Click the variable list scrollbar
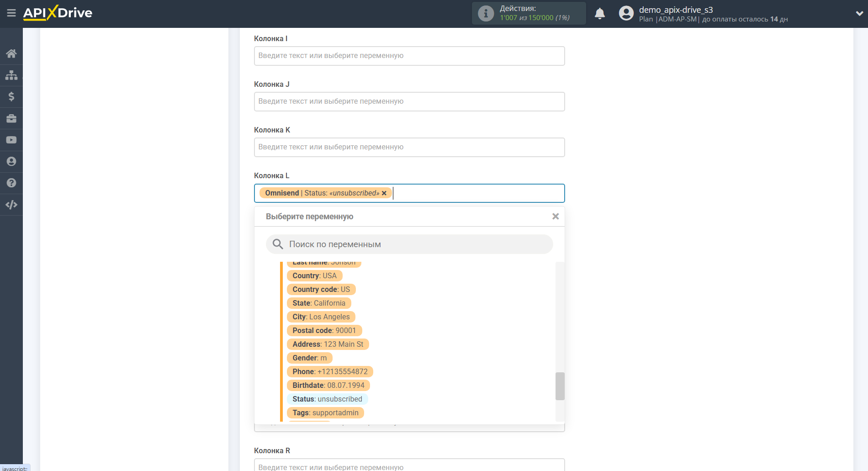The height and width of the screenshot is (471, 868). pos(559,387)
